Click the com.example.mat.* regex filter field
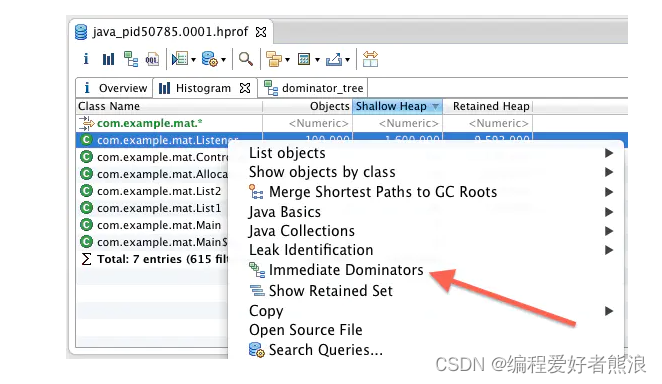662x384 pixels. coord(169,123)
